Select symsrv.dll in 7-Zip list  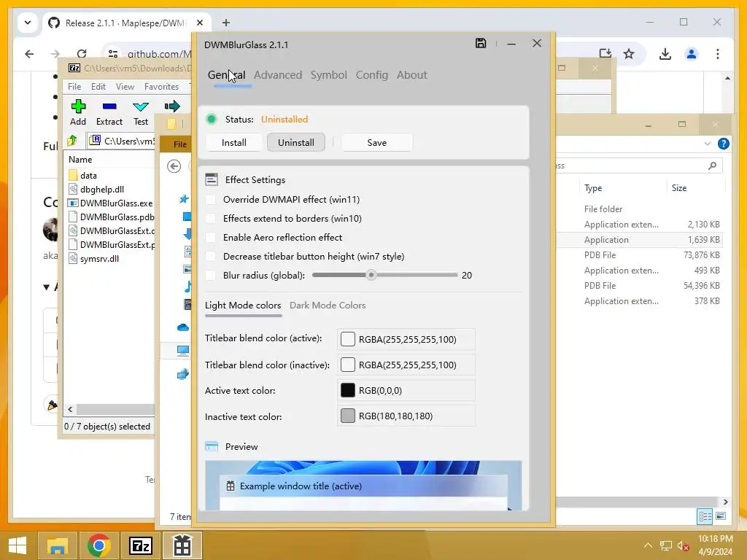[99, 259]
